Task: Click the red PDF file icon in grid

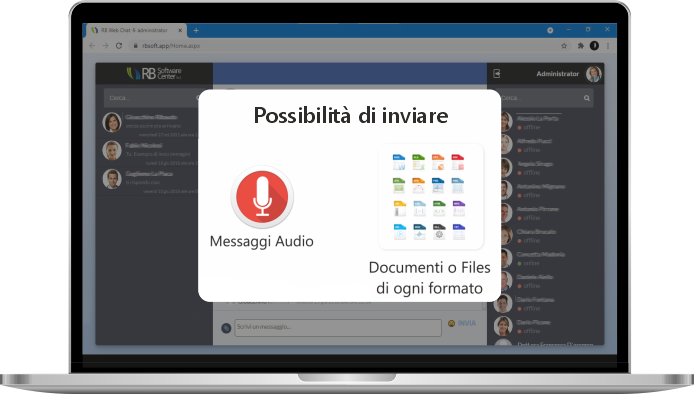Action: coord(458,162)
